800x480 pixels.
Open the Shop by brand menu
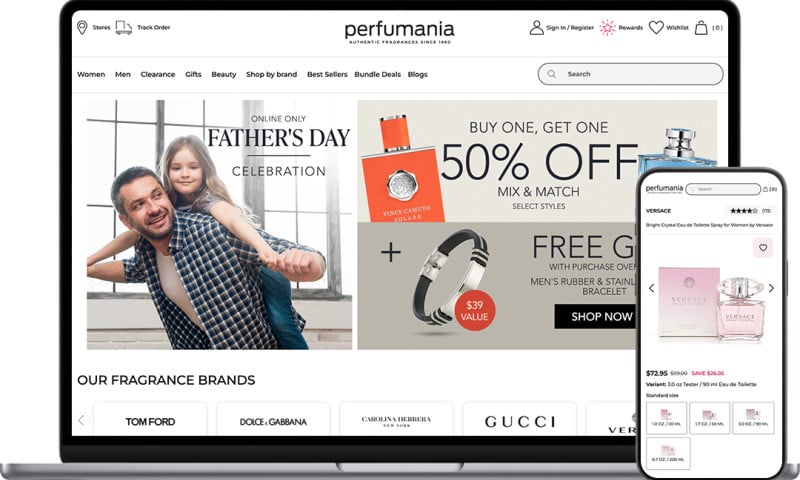point(271,74)
